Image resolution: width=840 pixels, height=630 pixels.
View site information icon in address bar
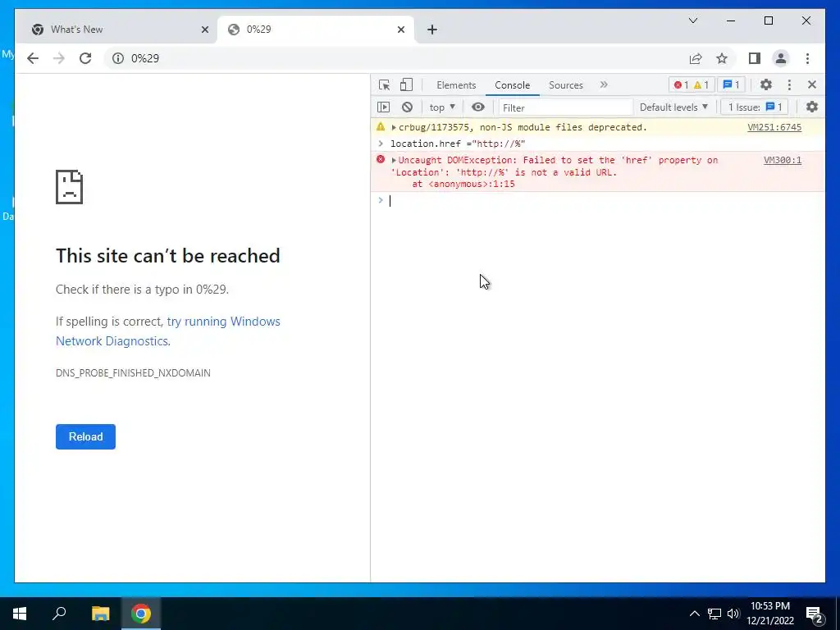pos(118,58)
